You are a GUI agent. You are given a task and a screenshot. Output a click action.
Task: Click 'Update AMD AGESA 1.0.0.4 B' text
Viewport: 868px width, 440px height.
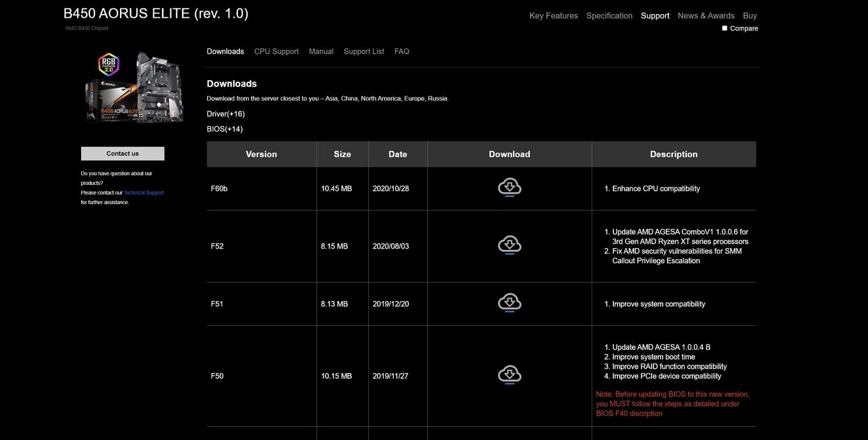click(661, 348)
